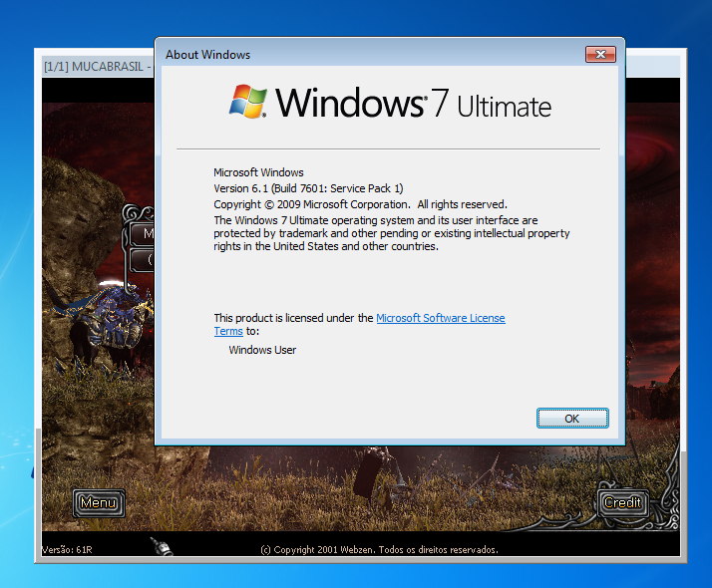This screenshot has width=712, height=588.
Task: Click the Version 6.1 build line
Action: 308,188
